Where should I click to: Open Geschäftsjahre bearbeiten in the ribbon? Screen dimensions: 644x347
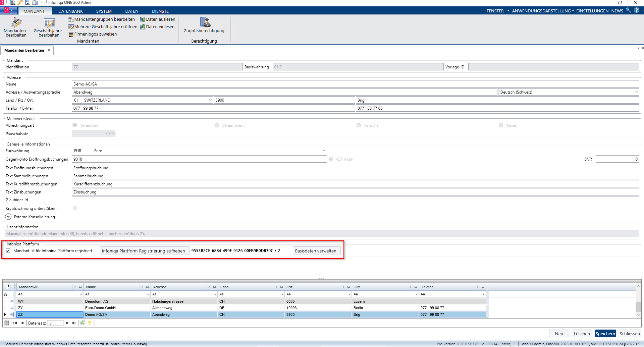(x=48, y=27)
